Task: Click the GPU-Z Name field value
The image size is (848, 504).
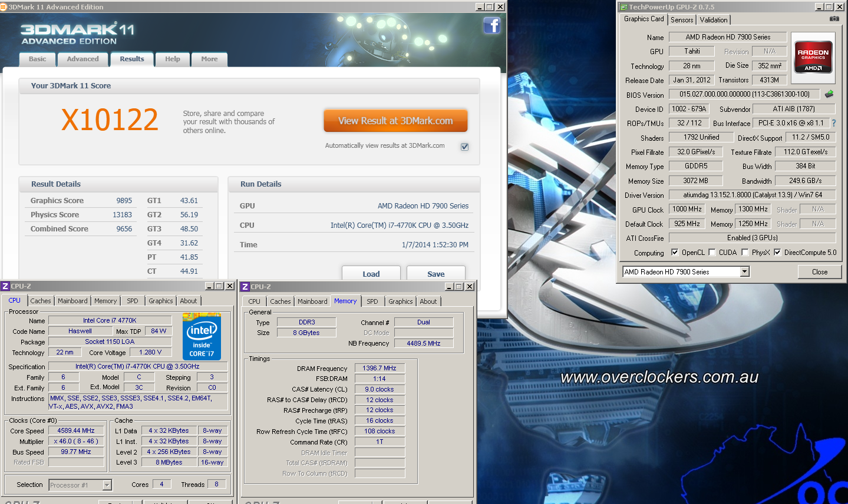Action: click(728, 37)
